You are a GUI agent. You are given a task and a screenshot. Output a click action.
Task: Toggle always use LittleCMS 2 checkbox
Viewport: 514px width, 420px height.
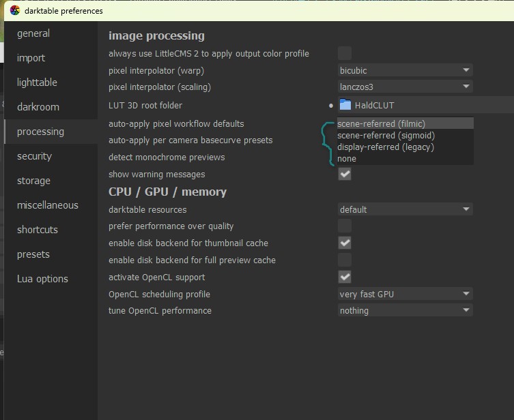[x=345, y=53]
